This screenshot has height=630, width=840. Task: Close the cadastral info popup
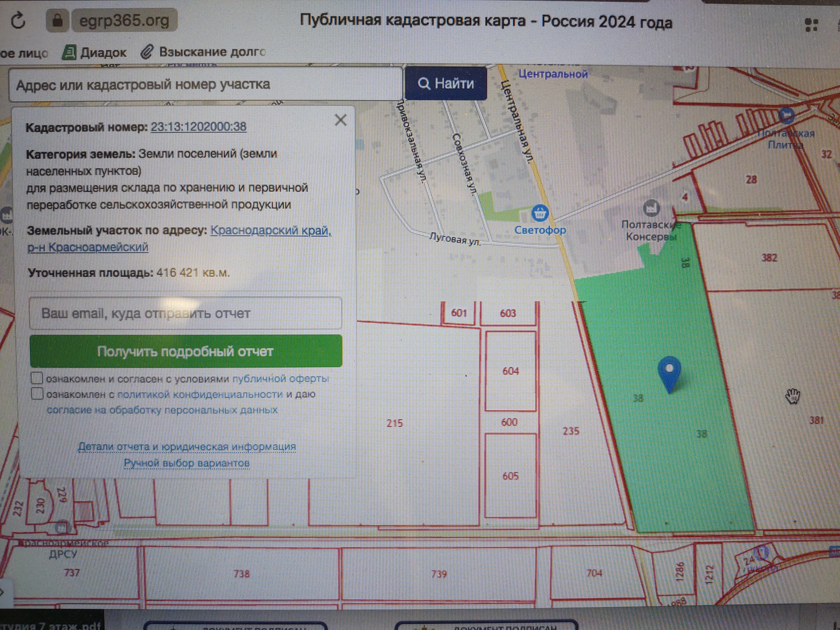pyautogui.click(x=340, y=120)
